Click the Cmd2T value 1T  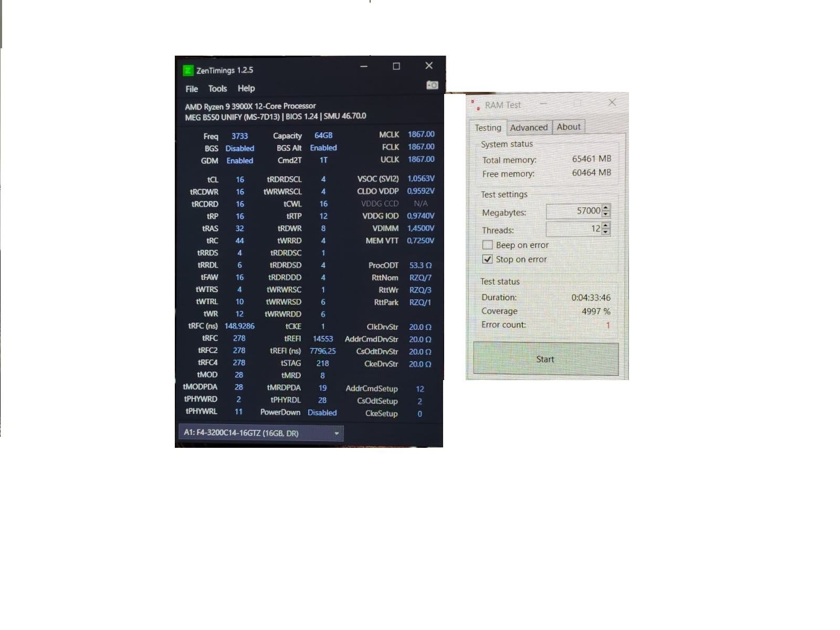point(323,160)
